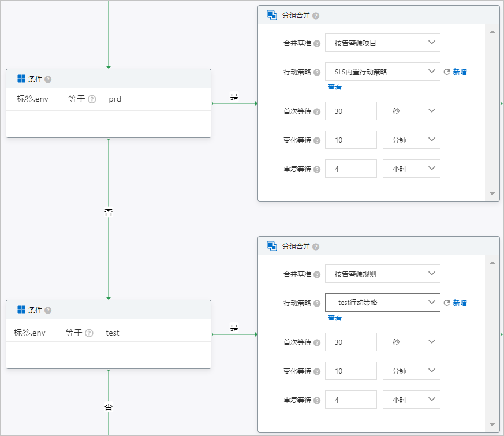The height and width of the screenshot is (436, 504).
Task: Click 标签.env in the test condition row
Action: [29, 333]
